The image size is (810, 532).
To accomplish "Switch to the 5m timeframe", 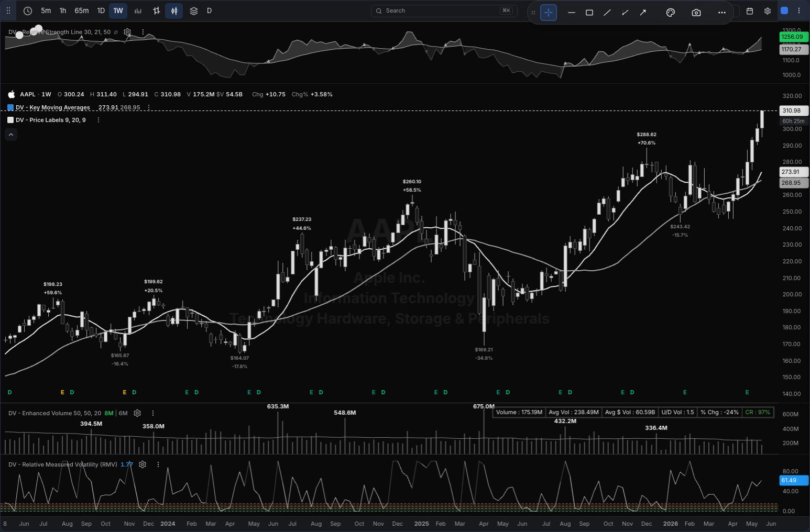I will pos(46,10).
